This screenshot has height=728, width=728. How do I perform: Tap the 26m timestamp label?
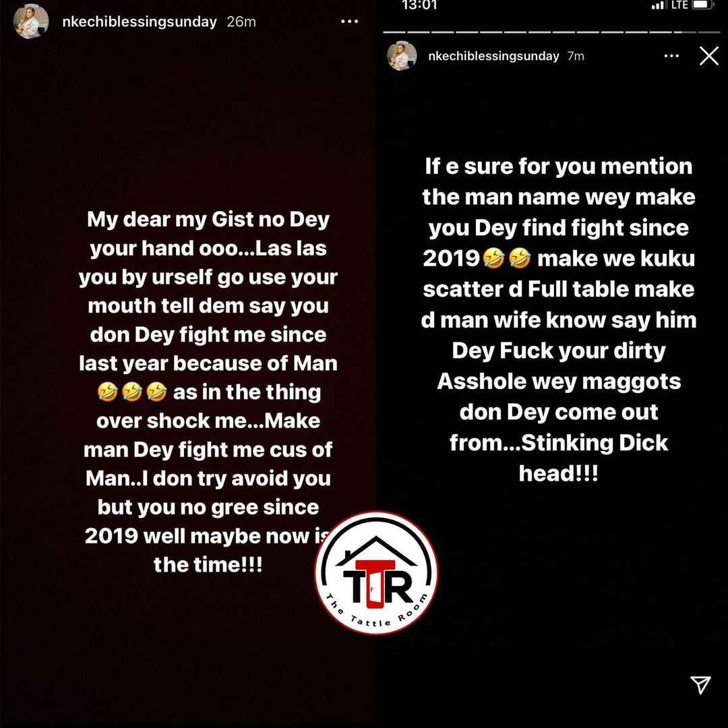click(x=241, y=22)
